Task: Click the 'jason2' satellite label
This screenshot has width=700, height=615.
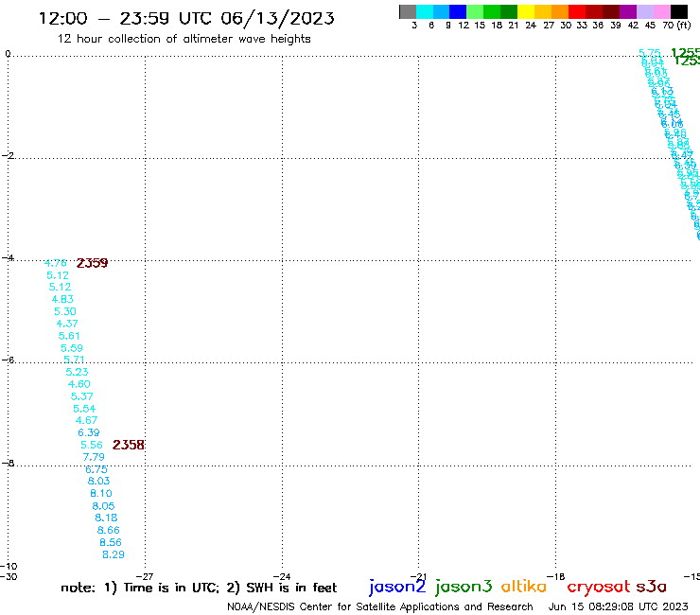Action: coord(397,587)
